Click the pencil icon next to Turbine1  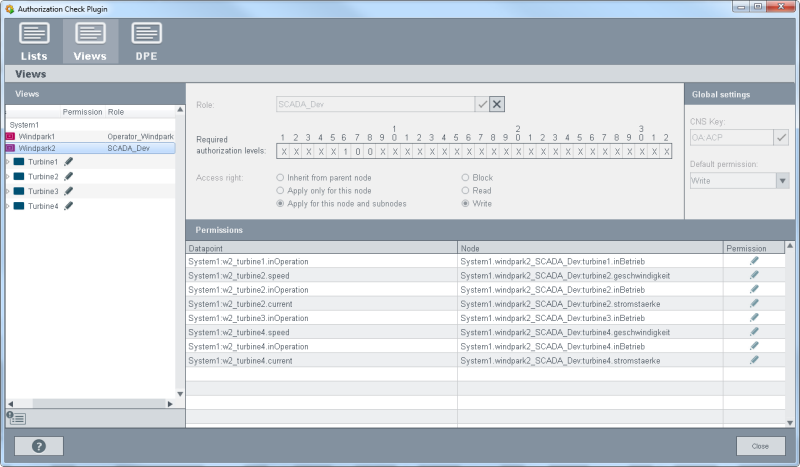click(69, 161)
